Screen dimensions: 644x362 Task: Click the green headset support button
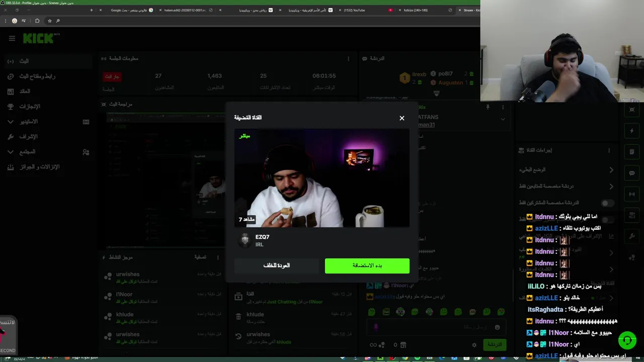tap(627, 340)
